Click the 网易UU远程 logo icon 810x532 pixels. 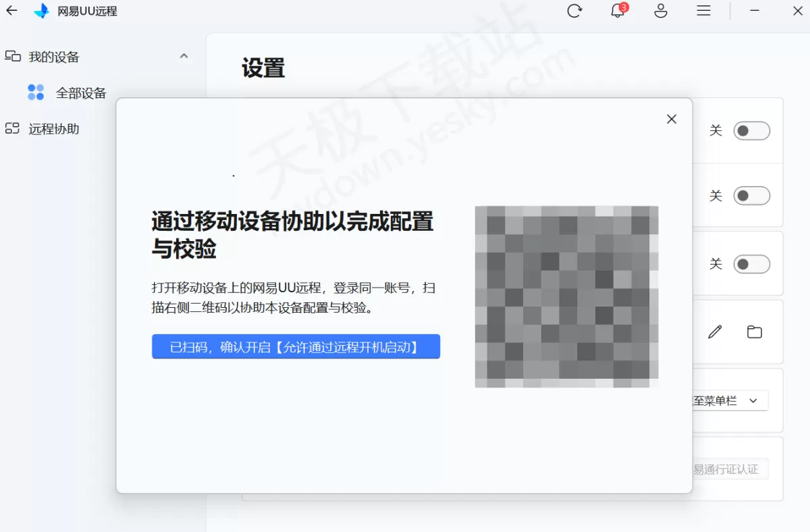tap(42, 11)
